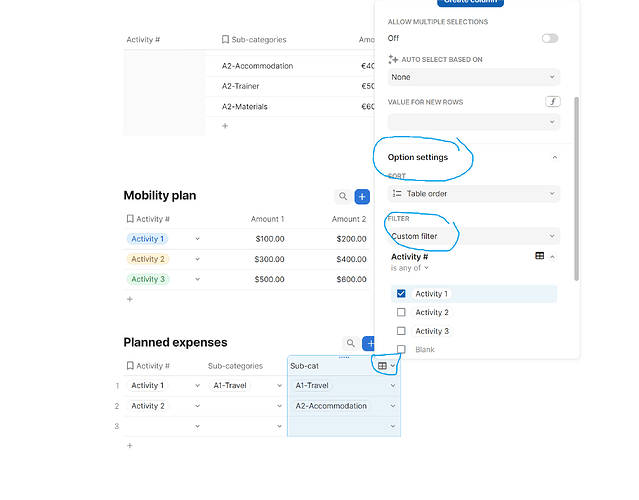
Task: Select the A2-Accommodation cell in Sub-cat column
Action: pyautogui.click(x=340, y=406)
